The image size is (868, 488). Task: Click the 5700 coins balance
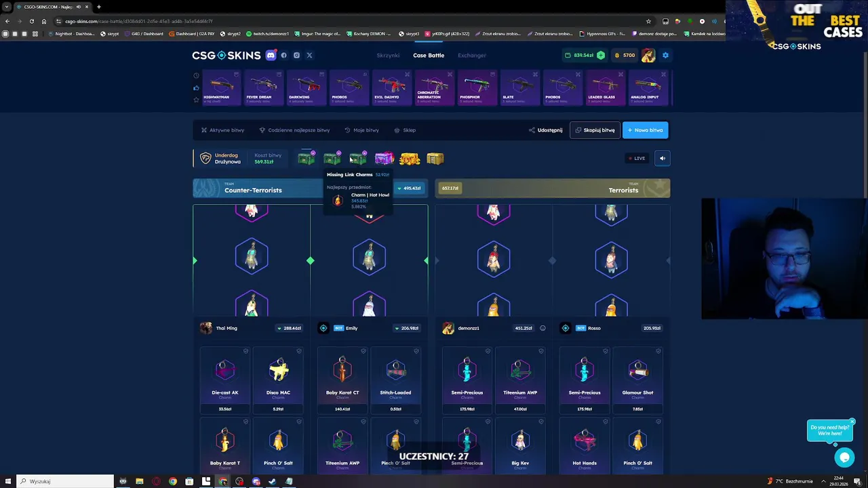(x=625, y=56)
